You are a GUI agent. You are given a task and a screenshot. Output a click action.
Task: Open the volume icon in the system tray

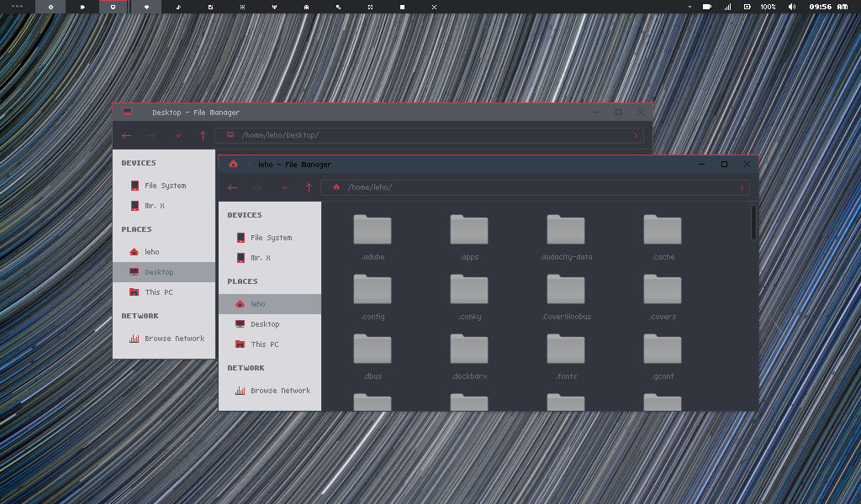tap(793, 6)
